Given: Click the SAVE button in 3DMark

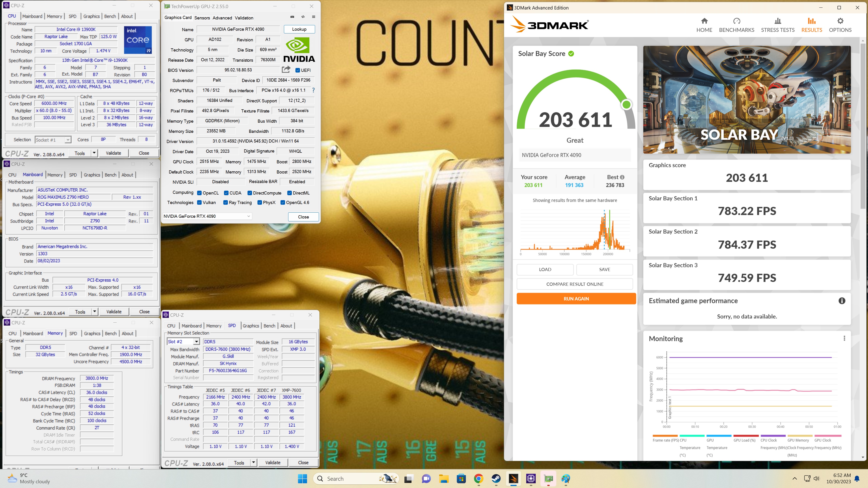Looking at the screenshot, I should tap(604, 270).
